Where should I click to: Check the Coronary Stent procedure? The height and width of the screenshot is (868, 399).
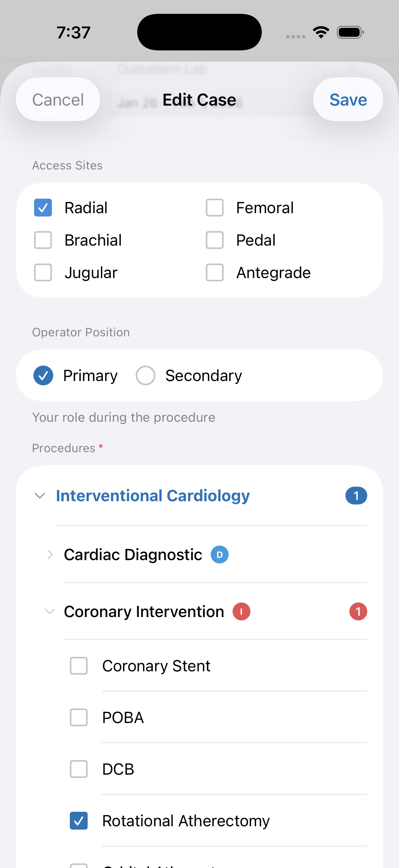pyautogui.click(x=79, y=666)
